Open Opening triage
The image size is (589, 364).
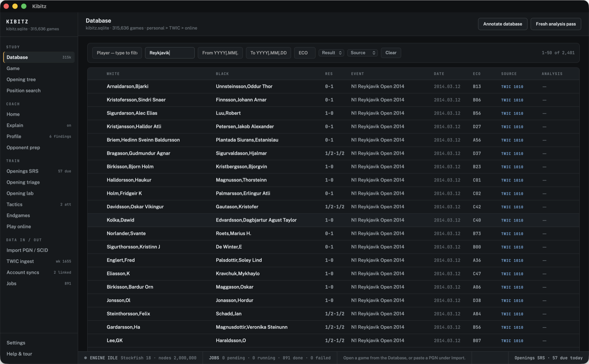[x=39, y=182]
